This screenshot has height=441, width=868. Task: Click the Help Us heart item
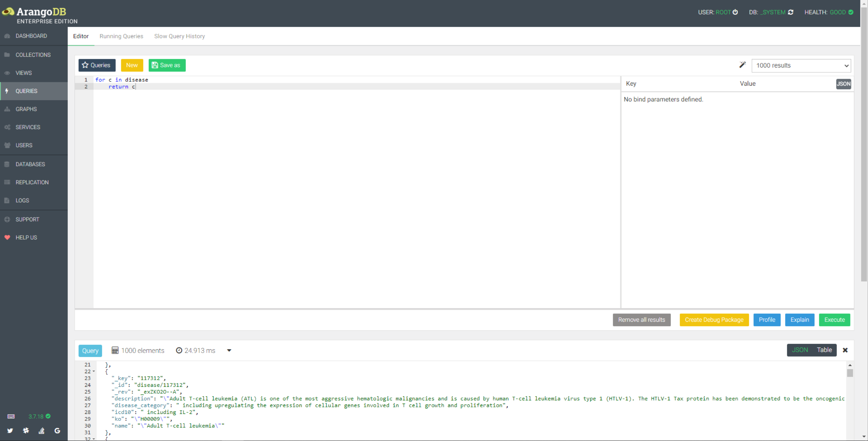34,238
